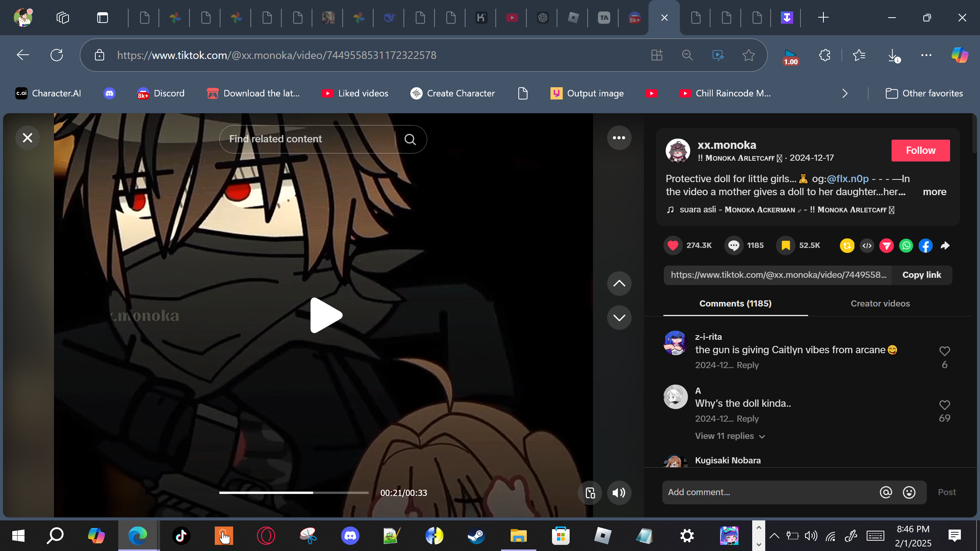Viewport: 980px width, 551px height.
Task: Click Copy link button
Action: click(921, 275)
